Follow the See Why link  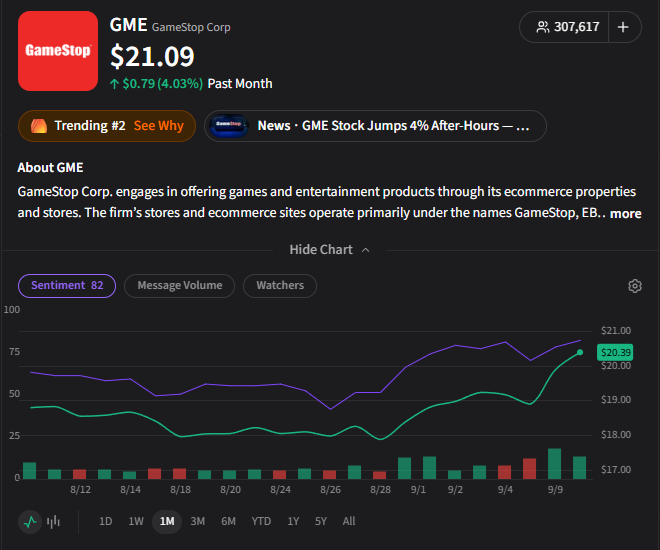159,126
